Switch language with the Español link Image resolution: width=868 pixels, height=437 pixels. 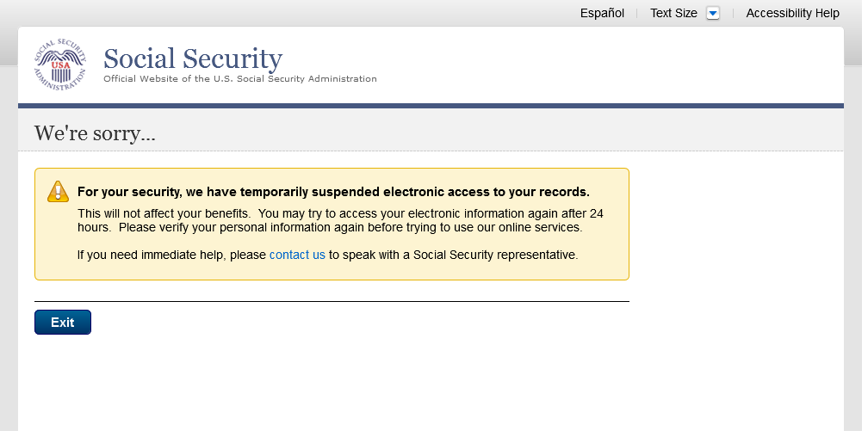[x=602, y=13]
